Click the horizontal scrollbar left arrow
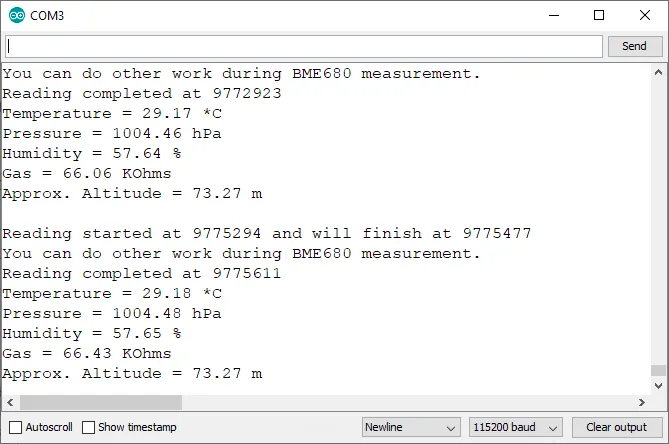The height and width of the screenshot is (444, 669). [x=9, y=402]
